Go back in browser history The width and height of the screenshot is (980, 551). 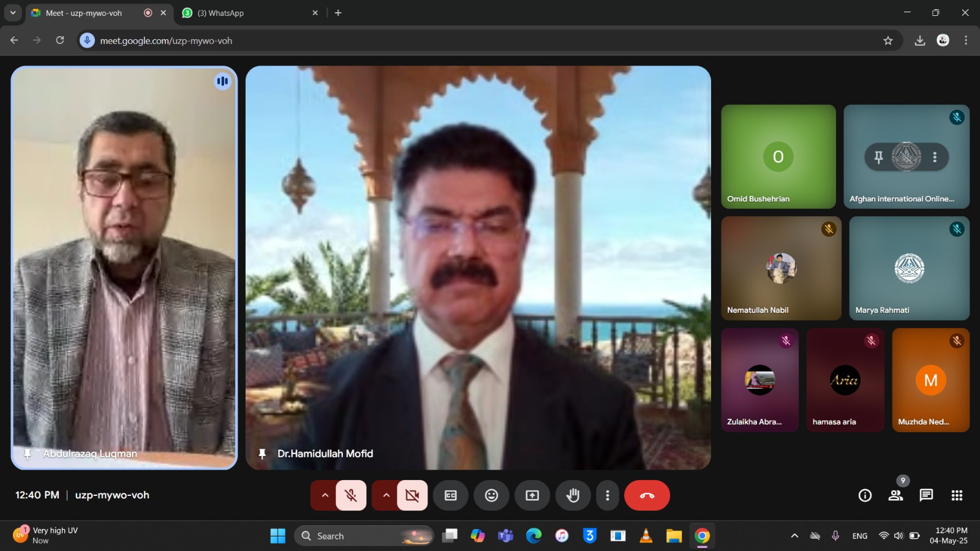[14, 40]
